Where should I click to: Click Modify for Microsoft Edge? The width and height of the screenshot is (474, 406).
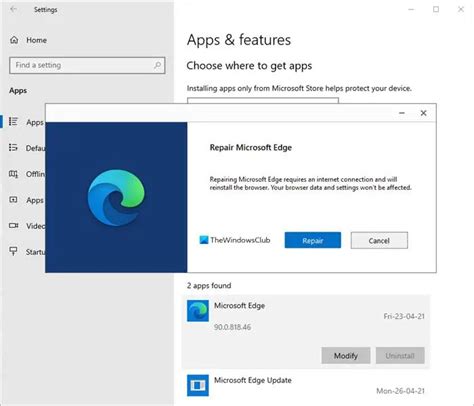(346, 356)
